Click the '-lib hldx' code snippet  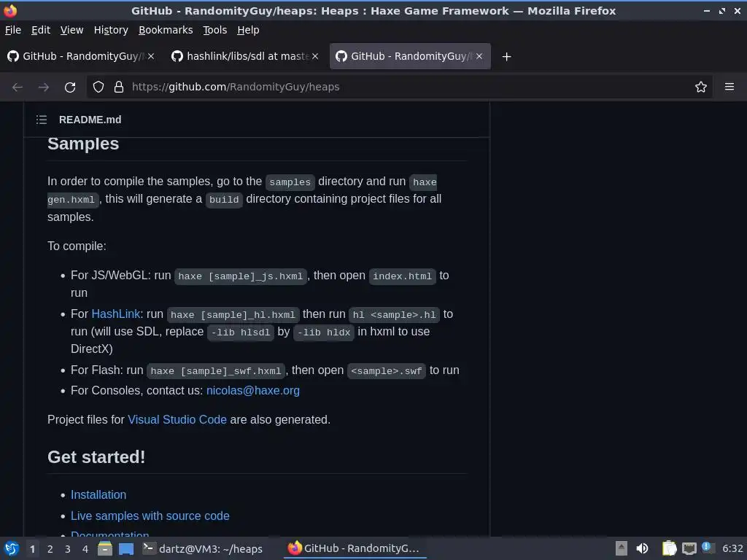tap(324, 332)
